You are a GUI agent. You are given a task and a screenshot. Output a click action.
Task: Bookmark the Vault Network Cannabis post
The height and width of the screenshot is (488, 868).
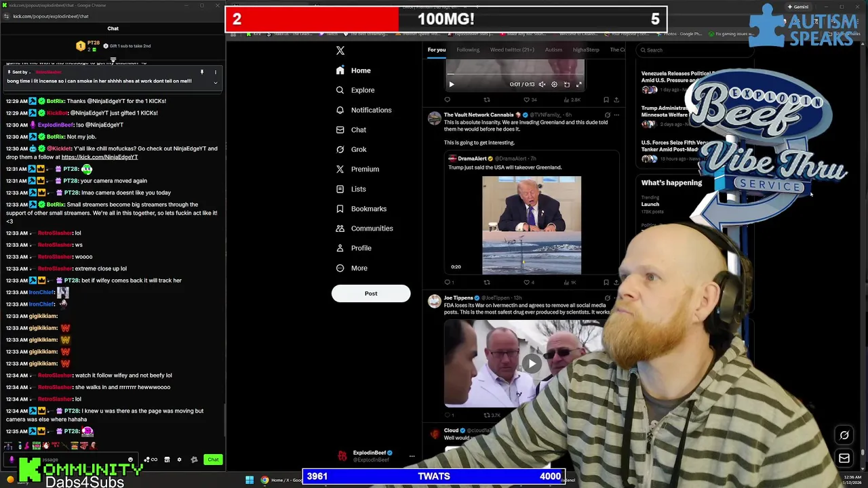click(x=606, y=282)
